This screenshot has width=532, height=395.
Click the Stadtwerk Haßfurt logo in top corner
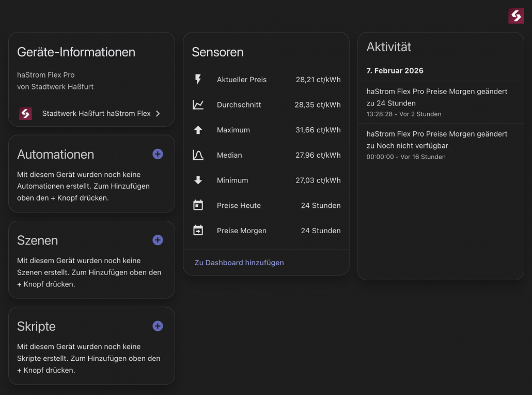coord(516,16)
